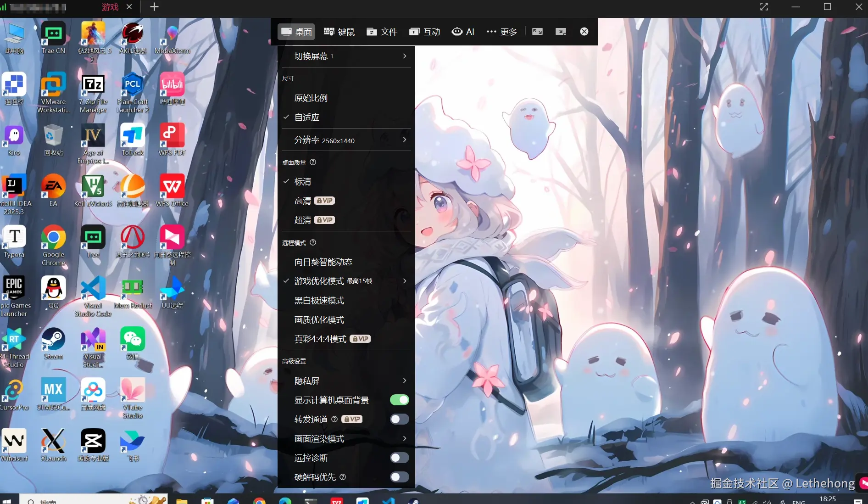Select the Kiro desktop shortcut
Image resolution: width=868 pixels, height=504 pixels.
click(14, 140)
